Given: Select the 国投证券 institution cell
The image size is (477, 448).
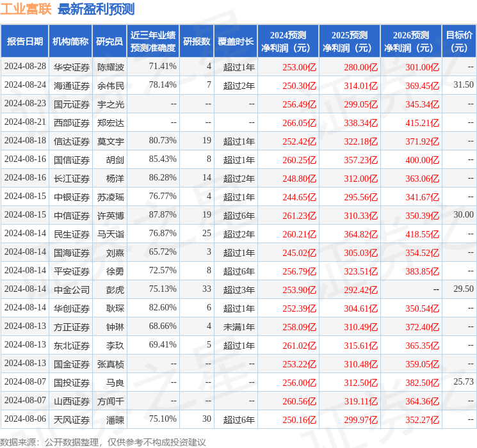Looking at the screenshot, I should pos(72,383).
